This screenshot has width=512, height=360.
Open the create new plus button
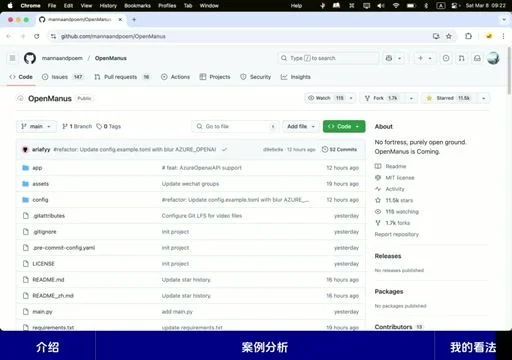420,58
